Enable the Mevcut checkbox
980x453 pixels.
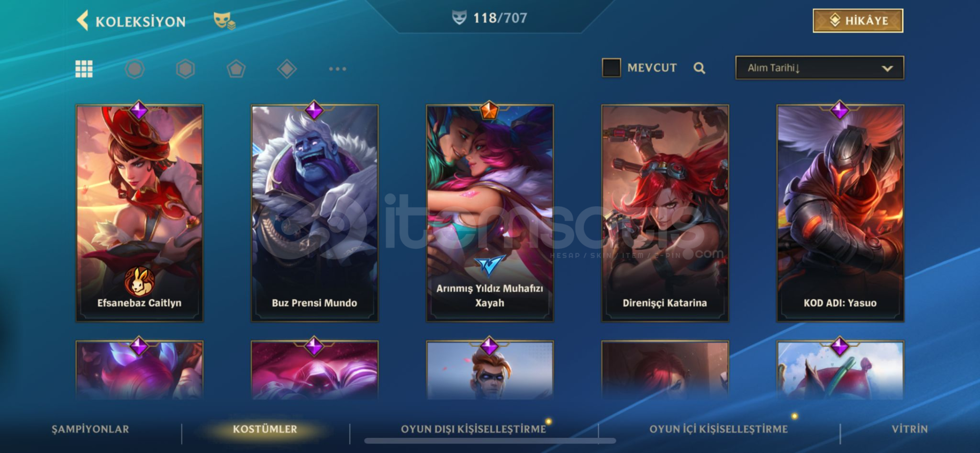tap(611, 67)
